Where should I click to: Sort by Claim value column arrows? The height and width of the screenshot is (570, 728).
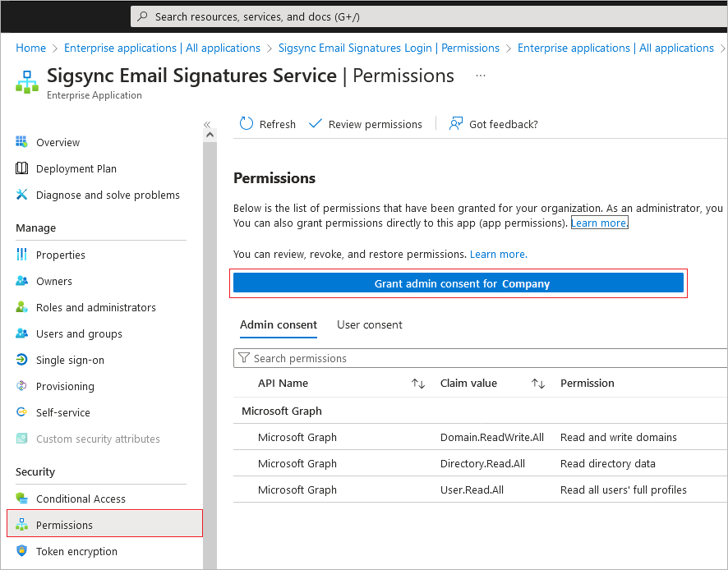[x=538, y=384]
